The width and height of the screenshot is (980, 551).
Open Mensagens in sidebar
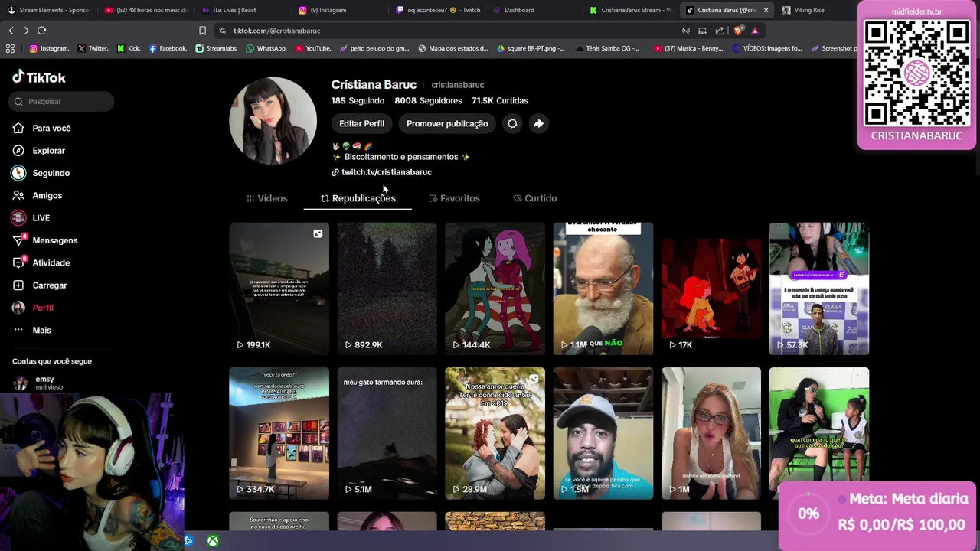coord(45,240)
